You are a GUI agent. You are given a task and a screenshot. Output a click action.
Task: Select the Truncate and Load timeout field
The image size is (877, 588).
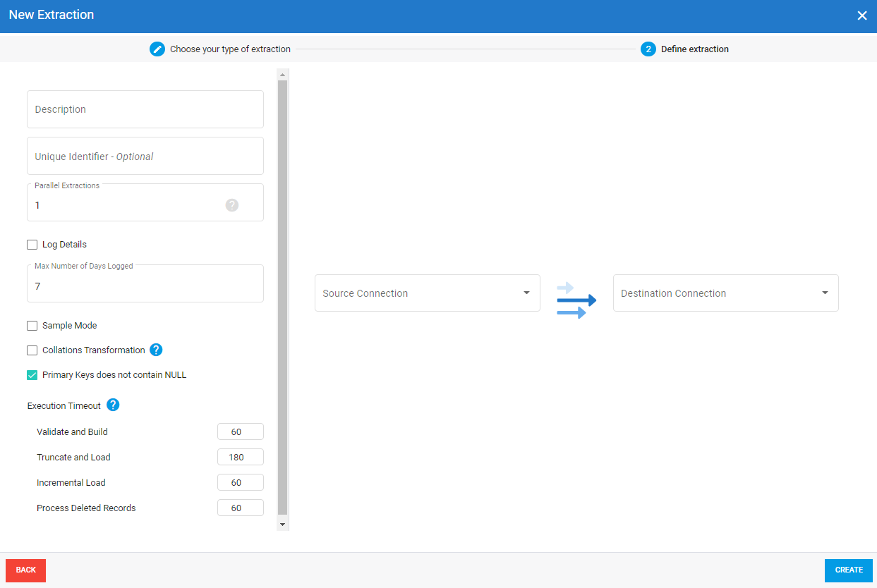tap(240, 457)
